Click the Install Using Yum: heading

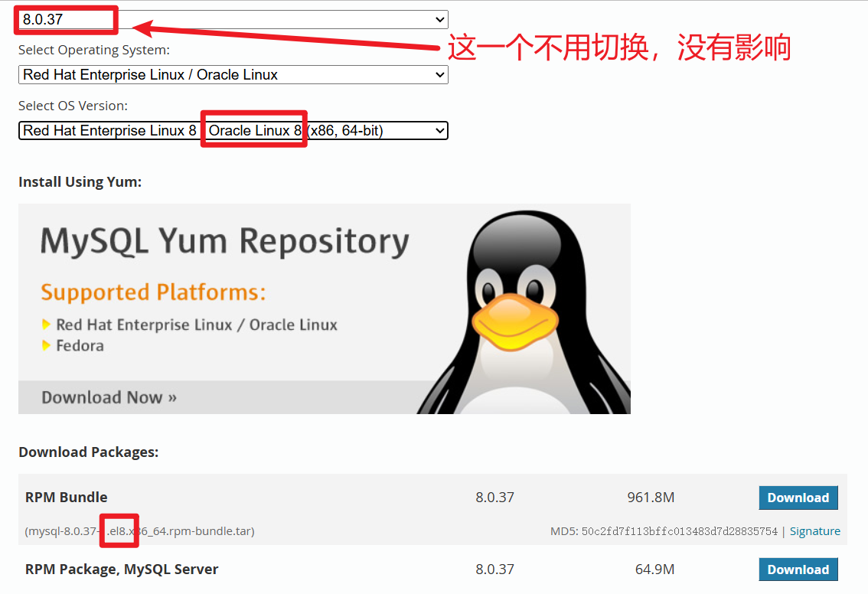[80, 182]
